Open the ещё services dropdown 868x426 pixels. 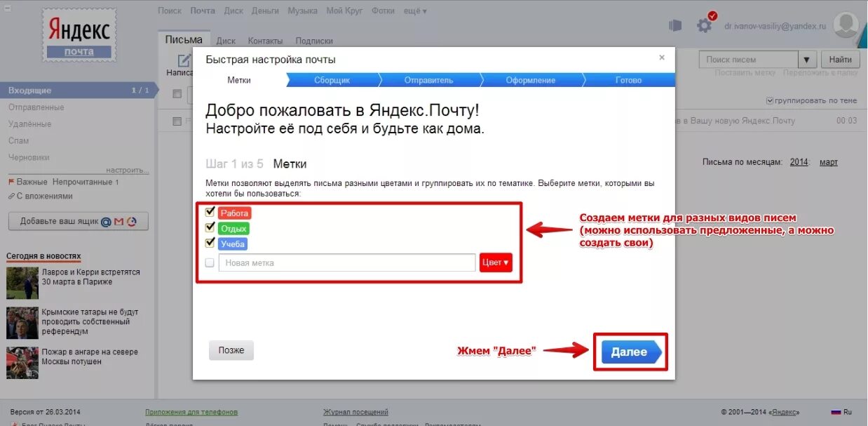(414, 11)
